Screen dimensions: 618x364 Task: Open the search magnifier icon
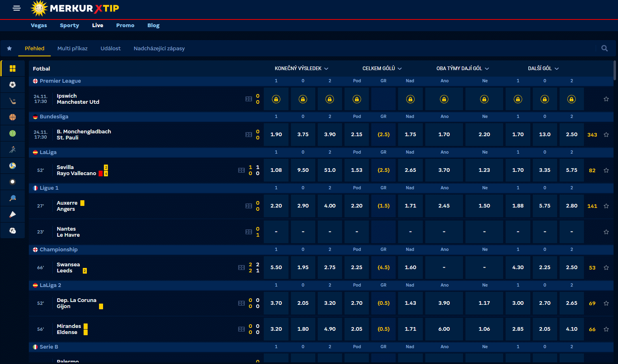604,48
